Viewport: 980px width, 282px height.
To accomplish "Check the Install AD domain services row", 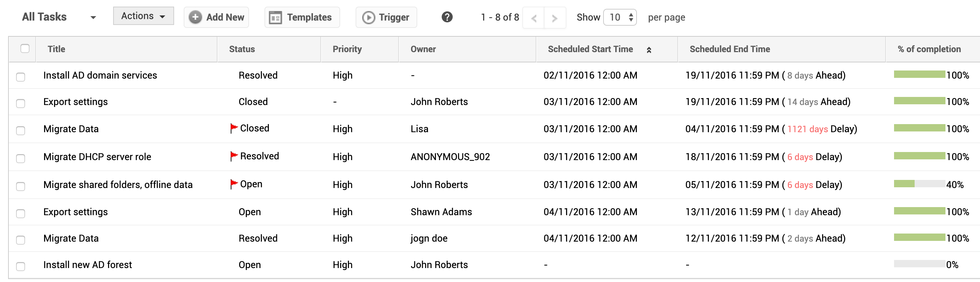I will click(21, 77).
